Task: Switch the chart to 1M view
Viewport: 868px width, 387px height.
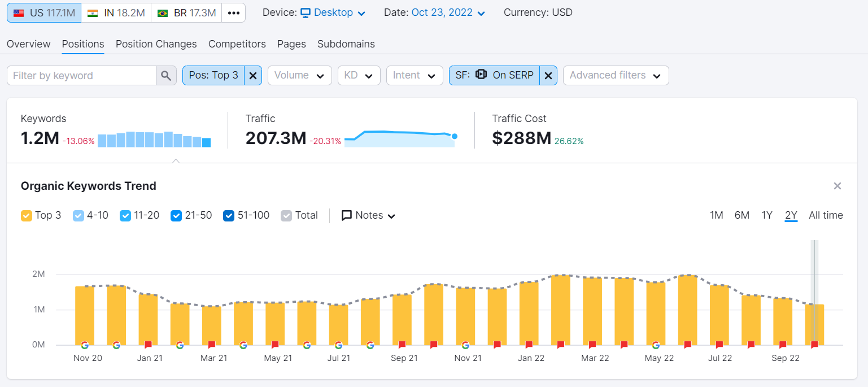Action: click(717, 215)
